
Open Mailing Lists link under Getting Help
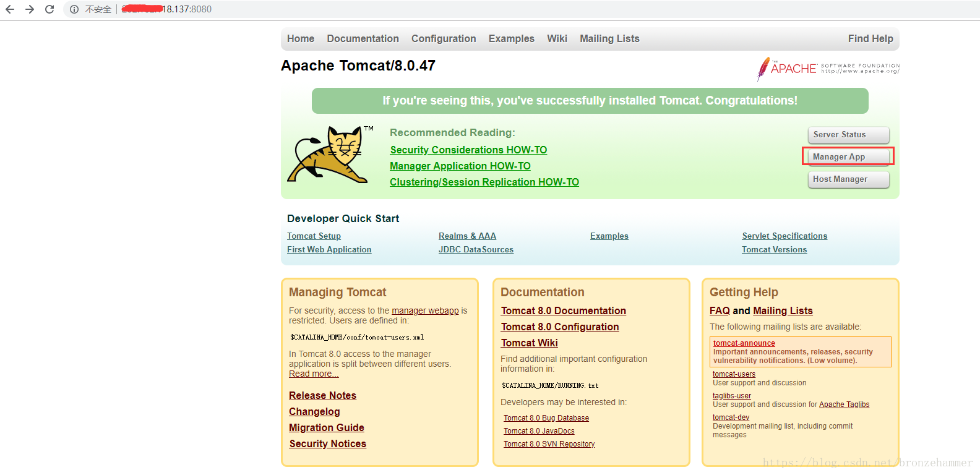click(x=783, y=310)
